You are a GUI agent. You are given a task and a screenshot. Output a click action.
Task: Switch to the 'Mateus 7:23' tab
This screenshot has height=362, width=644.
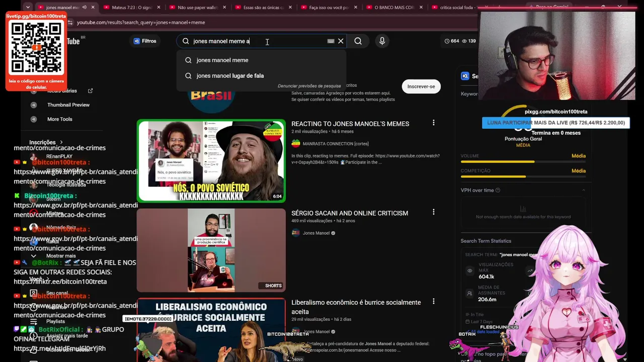pyautogui.click(x=131, y=8)
